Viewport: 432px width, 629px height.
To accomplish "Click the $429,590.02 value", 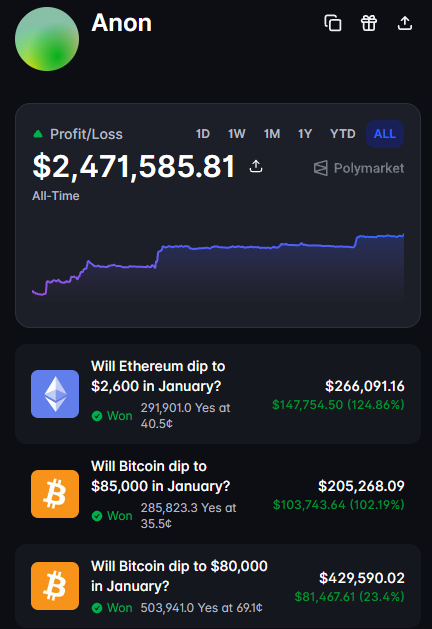I will coord(362,578).
